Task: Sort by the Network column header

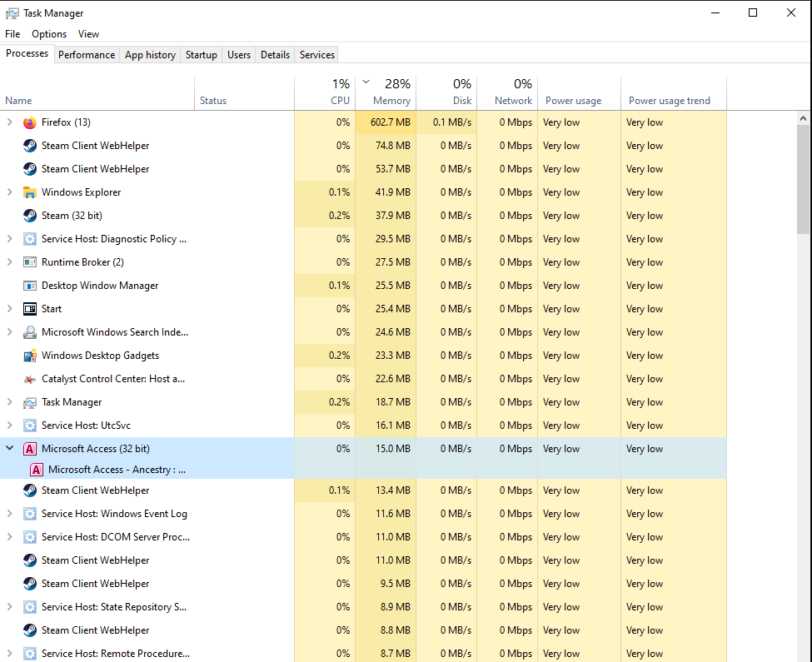Action: click(507, 93)
